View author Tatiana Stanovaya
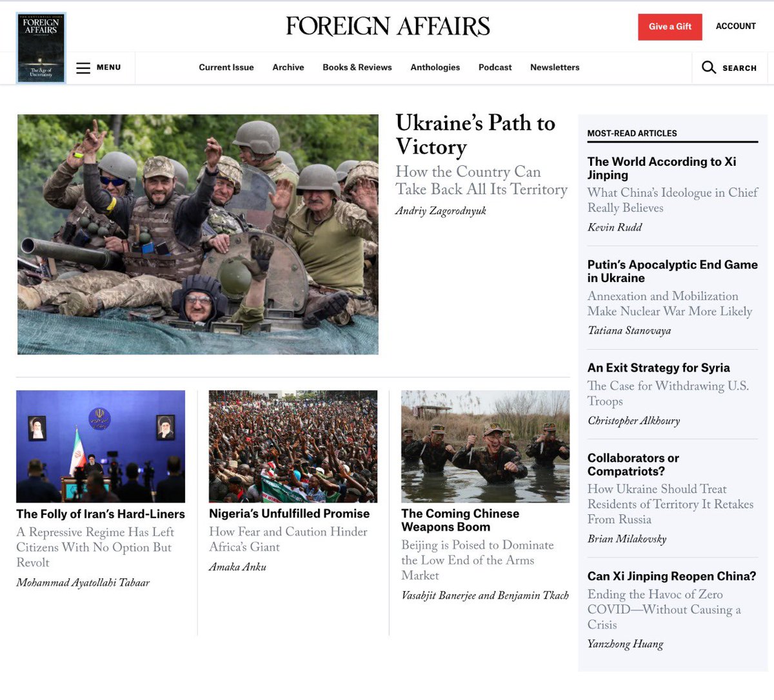 coord(629,331)
